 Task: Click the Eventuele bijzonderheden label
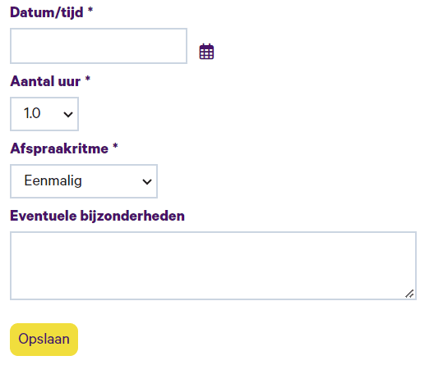(97, 216)
